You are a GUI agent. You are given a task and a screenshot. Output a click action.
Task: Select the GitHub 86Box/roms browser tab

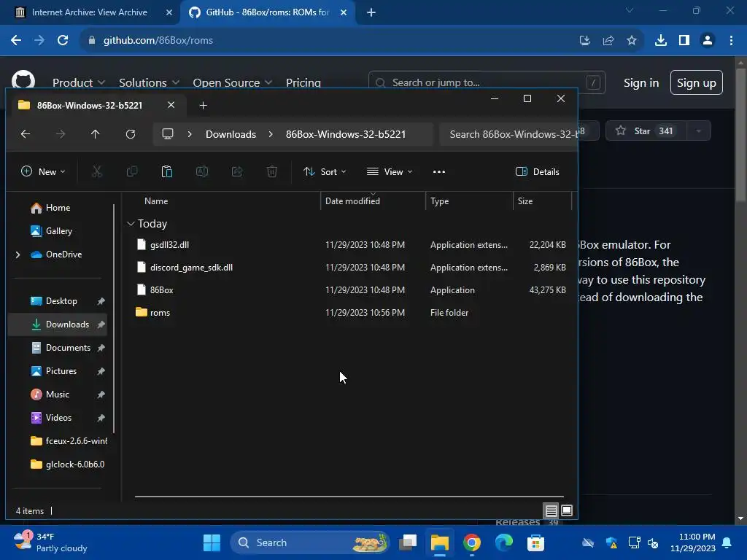point(267,12)
